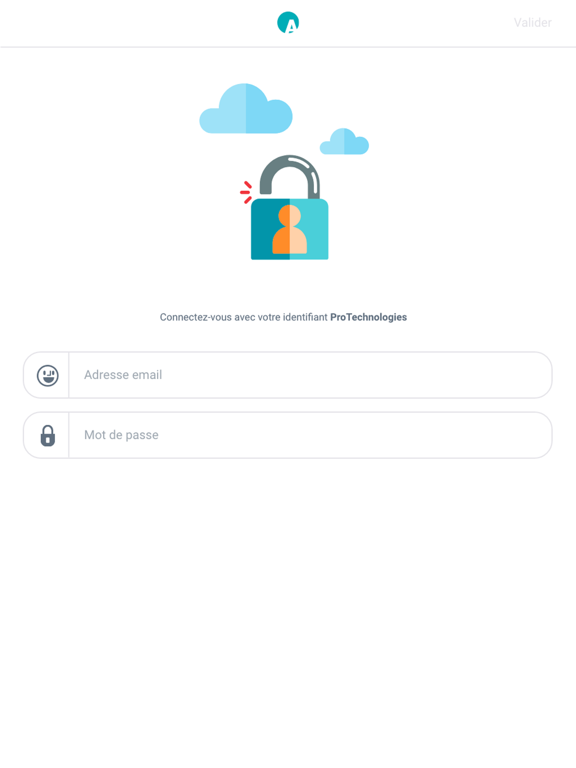Click the blank header area left of logo
Viewport: 576px width, 768px height.
(137, 23)
